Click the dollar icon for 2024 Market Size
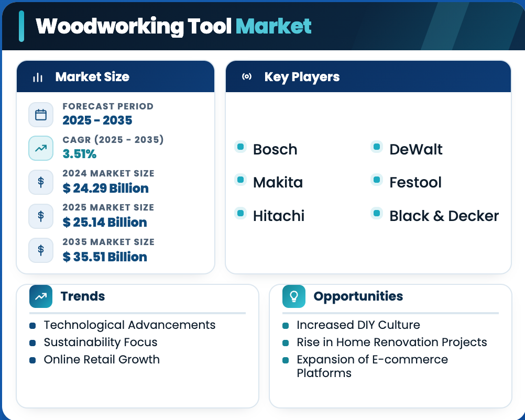The width and height of the screenshot is (525, 420). pos(41,182)
